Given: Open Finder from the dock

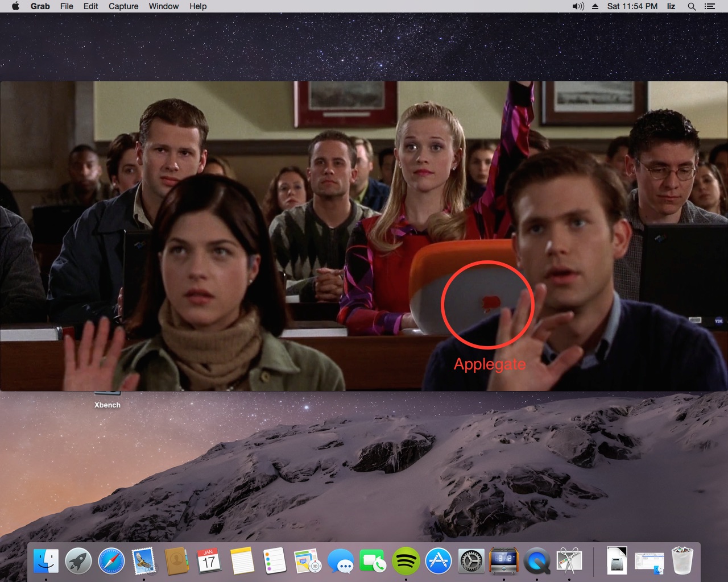Looking at the screenshot, I should [46, 562].
